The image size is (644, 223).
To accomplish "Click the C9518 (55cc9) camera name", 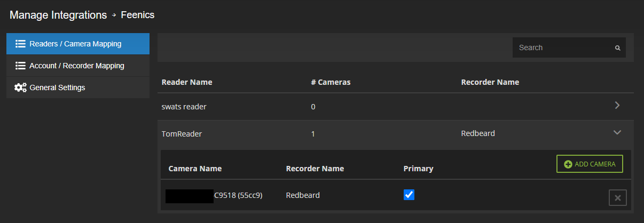I will pos(238,195).
